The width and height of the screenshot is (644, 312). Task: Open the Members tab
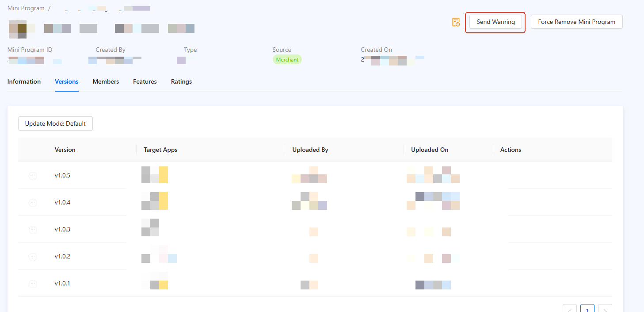point(106,81)
